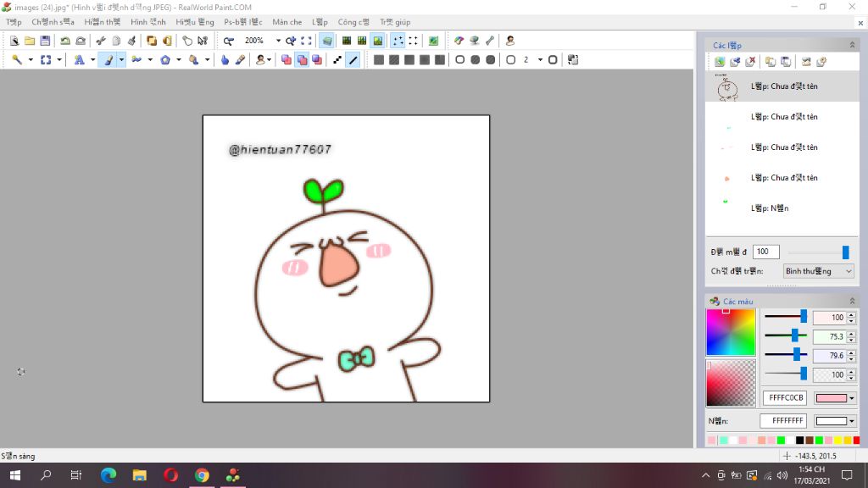Click the fit-to-window zoom icon
The height and width of the screenshot is (488, 868).
306,41
